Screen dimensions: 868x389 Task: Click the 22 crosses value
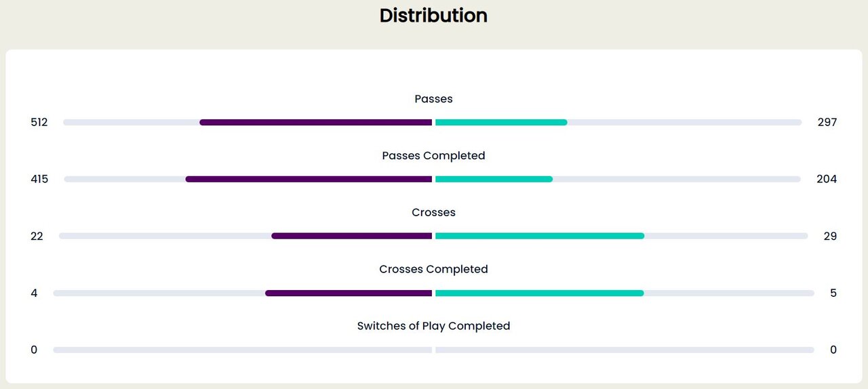pos(37,237)
